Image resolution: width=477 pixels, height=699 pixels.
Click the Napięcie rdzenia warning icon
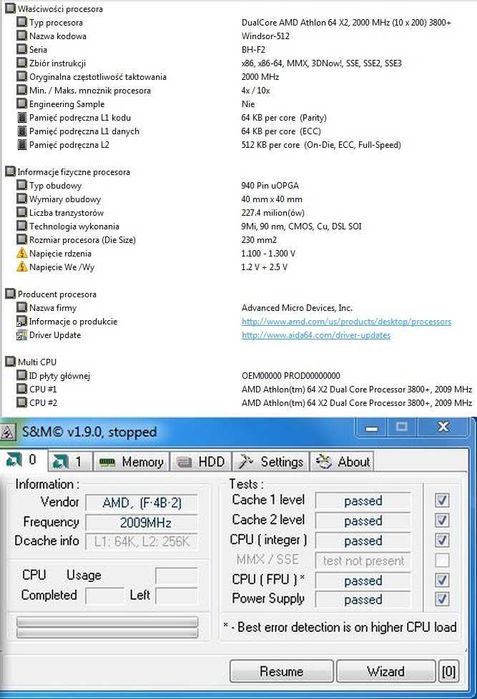pyautogui.click(x=21, y=253)
